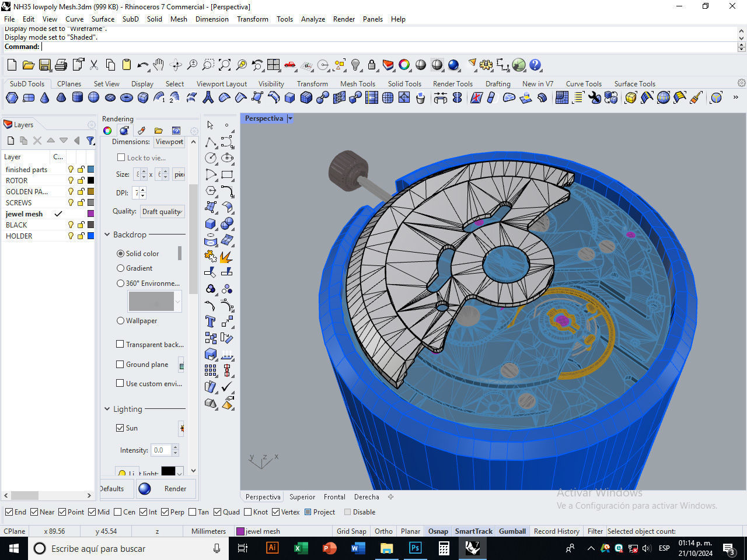The image size is (747, 560).
Task: Open the Materials color wheel panel tab icon
Action: pos(107,131)
